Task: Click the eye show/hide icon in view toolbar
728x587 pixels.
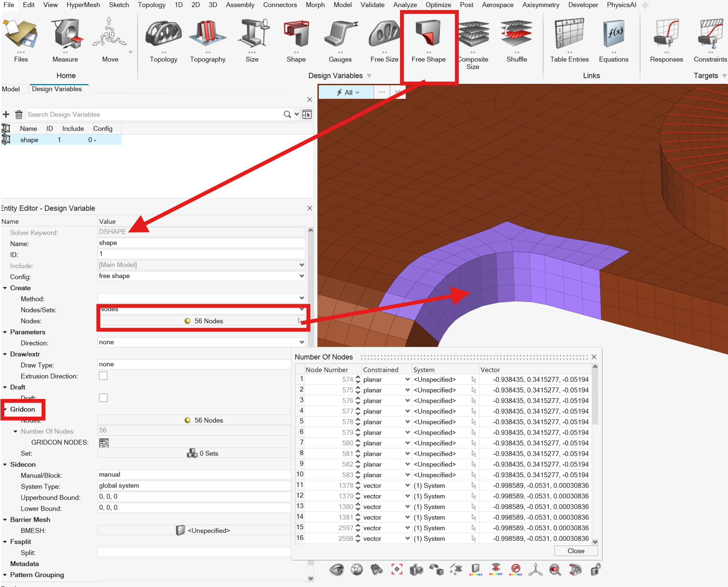Action: [x=336, y=570]
